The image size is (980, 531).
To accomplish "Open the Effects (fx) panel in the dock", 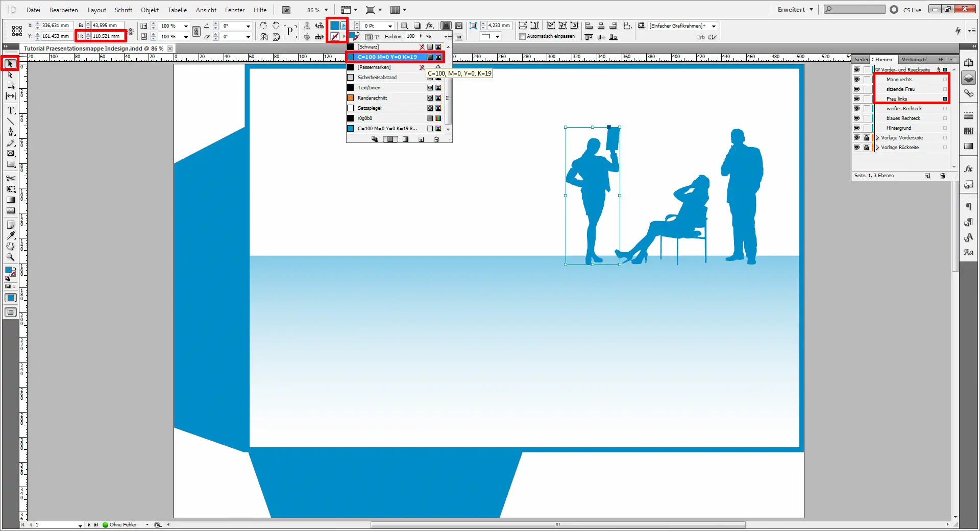I will click(968, 168).
